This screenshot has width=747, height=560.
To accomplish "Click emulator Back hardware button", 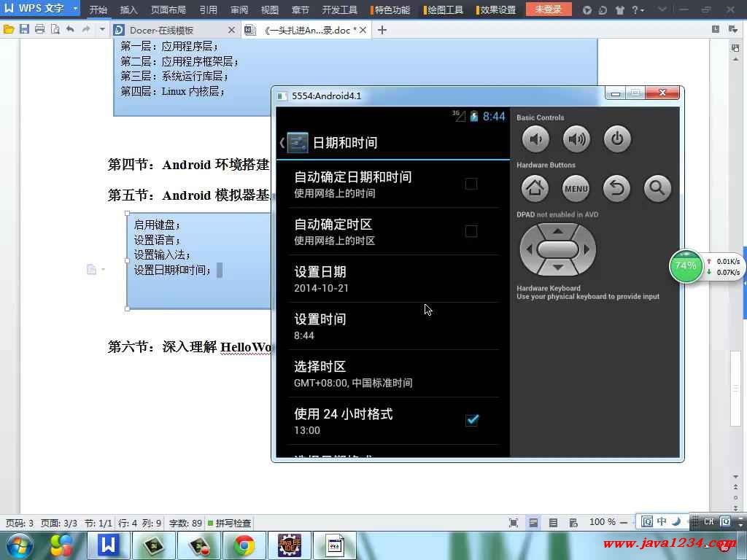I will 617,188.
